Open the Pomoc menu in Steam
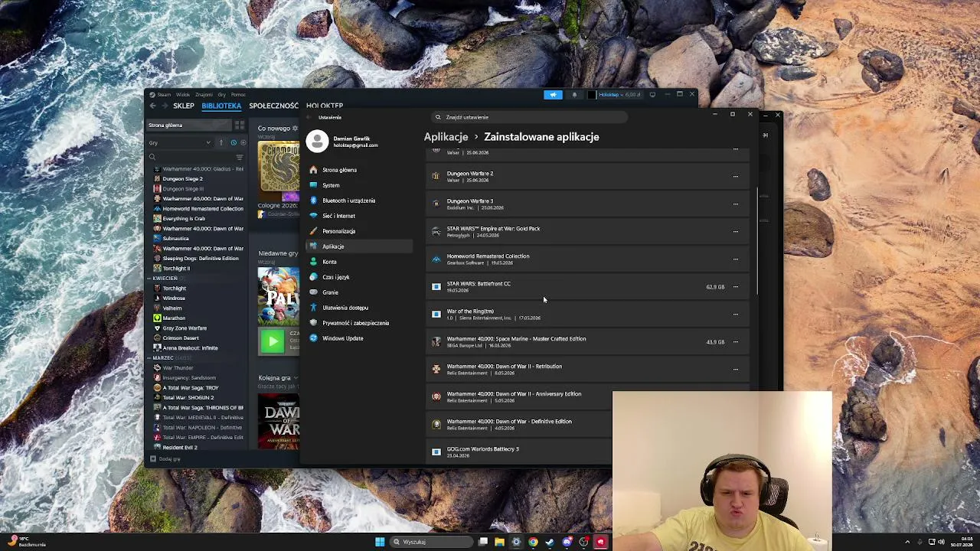Viewport: 980px width, 551px height. click(x=238, y=95)
